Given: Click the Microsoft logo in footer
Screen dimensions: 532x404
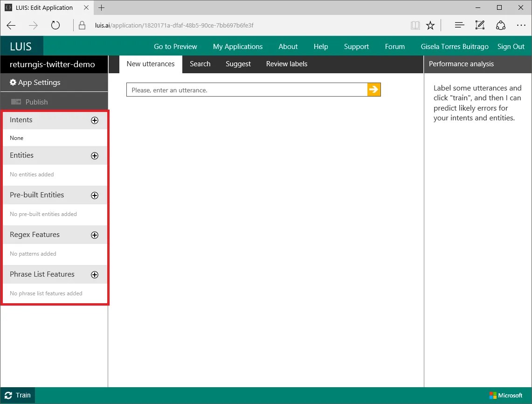Looking at the screenshot, I should pyautogui.click(x=505, y=395).
